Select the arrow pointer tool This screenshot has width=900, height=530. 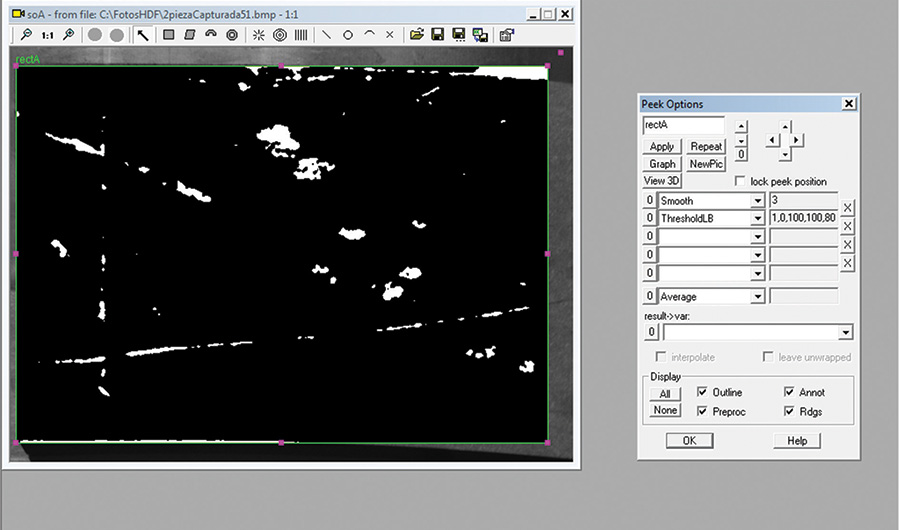pos(144,34)
